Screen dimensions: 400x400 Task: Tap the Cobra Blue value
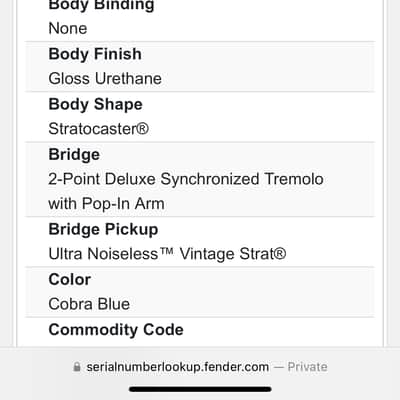pos(89,304)
